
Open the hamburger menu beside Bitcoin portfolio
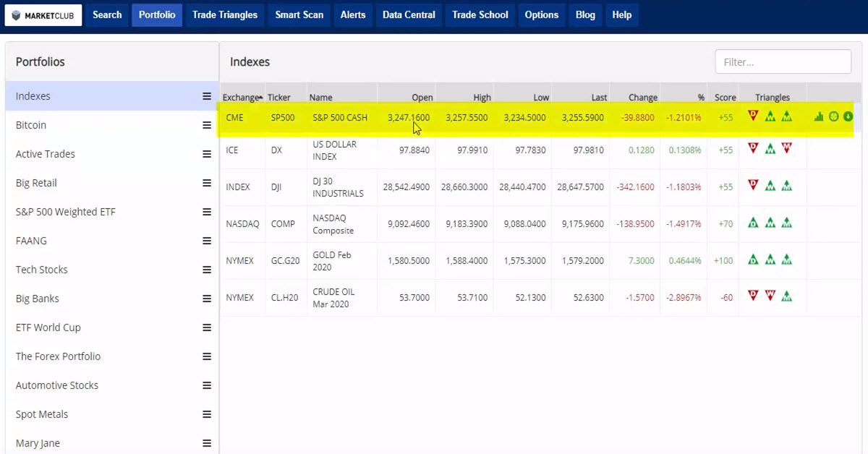(x=207, y=125)
